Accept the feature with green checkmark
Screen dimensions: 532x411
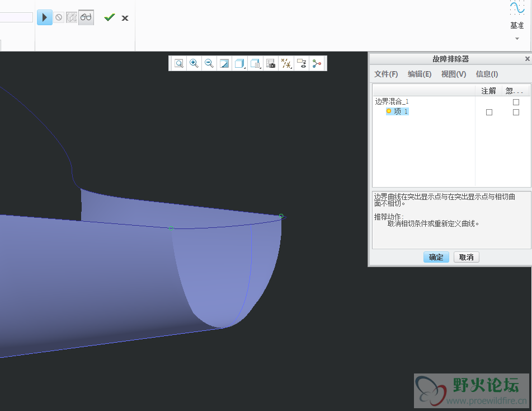pyautogui.click(x=110, y=17)
